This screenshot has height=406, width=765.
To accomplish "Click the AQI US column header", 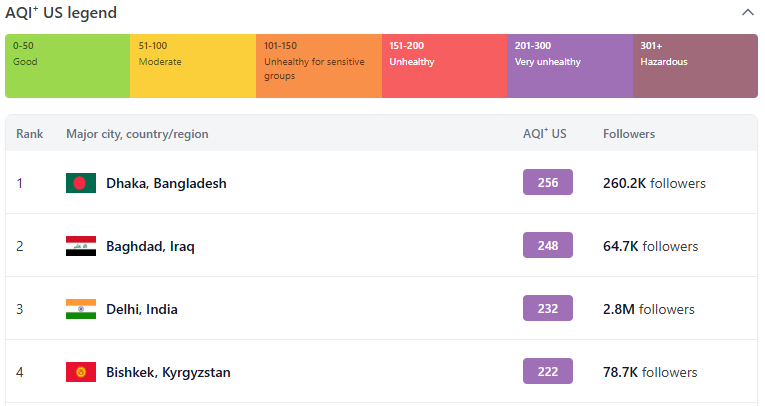I will point(544,133).
